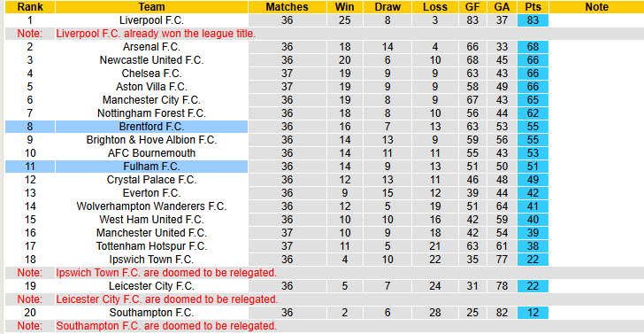The image size is (644, 334).
Task: Click the Rank column header
Action: click(x=29, y=7)
